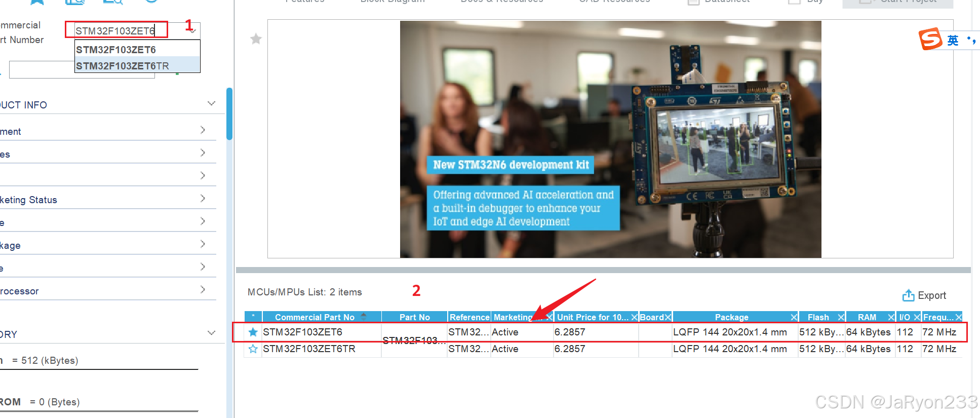
Task: Sort by Commercial Part No column header
Action: (x=315, y=317)
